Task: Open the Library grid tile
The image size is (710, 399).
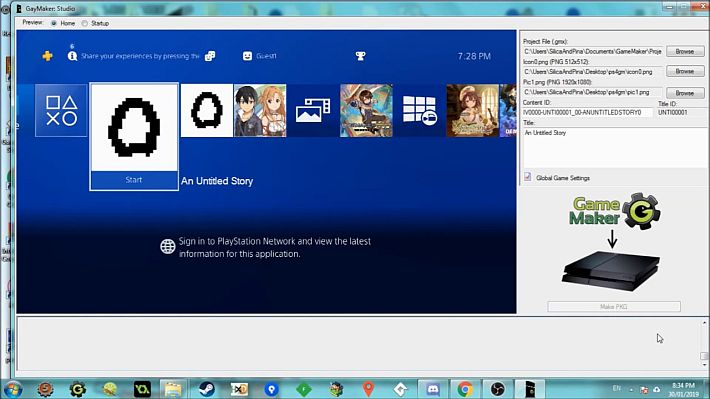Action: pos(419,111)
